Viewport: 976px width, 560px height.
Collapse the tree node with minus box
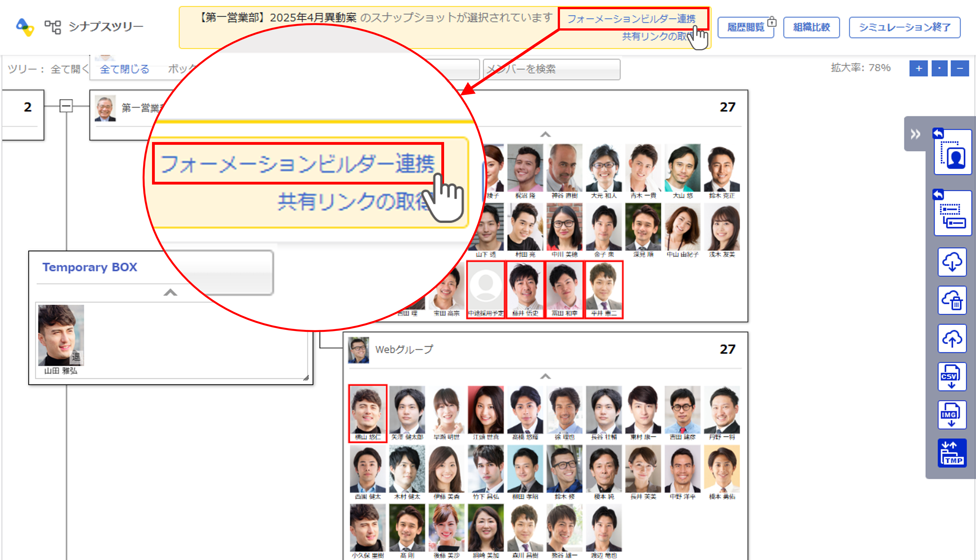[x=66, y=105]
